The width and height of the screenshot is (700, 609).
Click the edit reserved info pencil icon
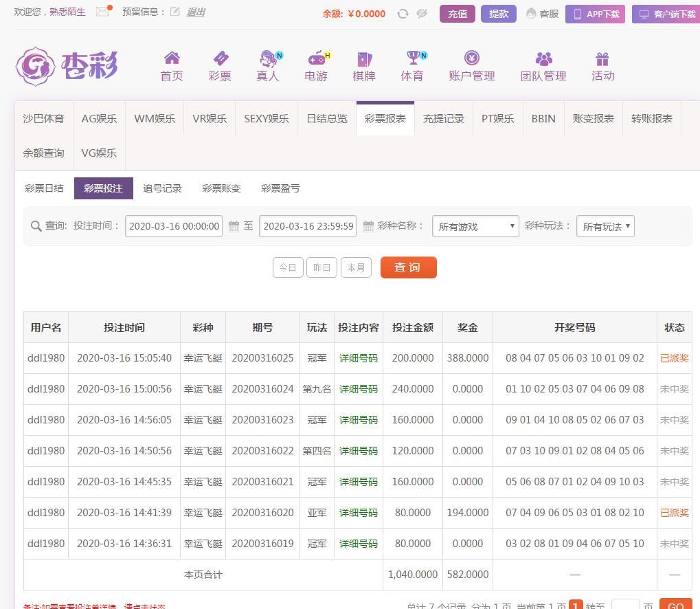coord(175,12)
